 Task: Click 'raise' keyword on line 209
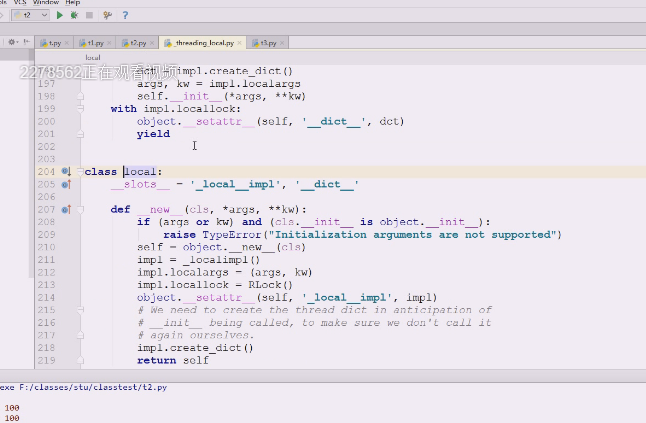(179, 234)
